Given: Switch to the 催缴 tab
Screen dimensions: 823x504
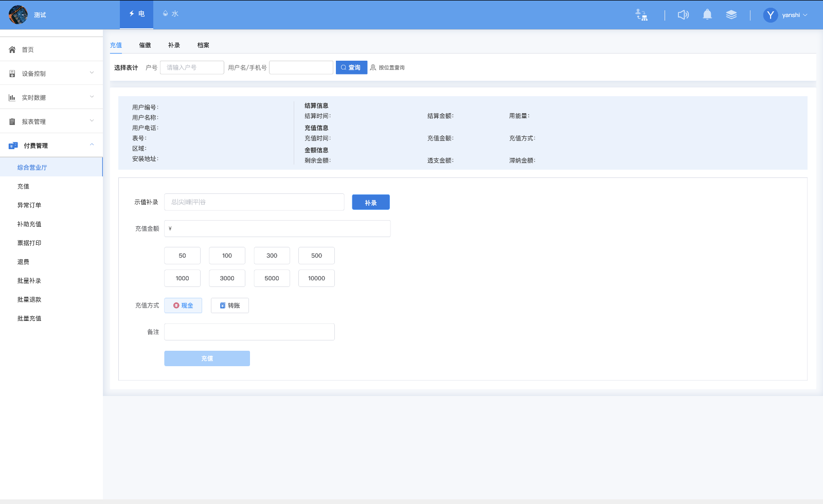Looking at the screenshot, I should [x=145, y=45].
